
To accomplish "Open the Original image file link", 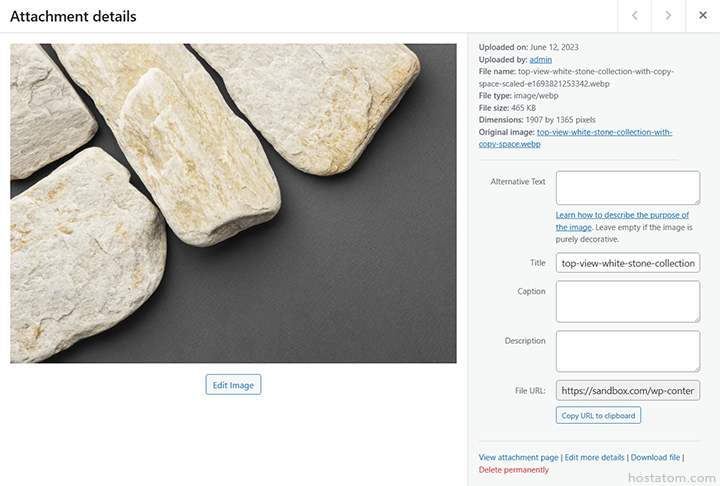I will [x=604, y=132].
